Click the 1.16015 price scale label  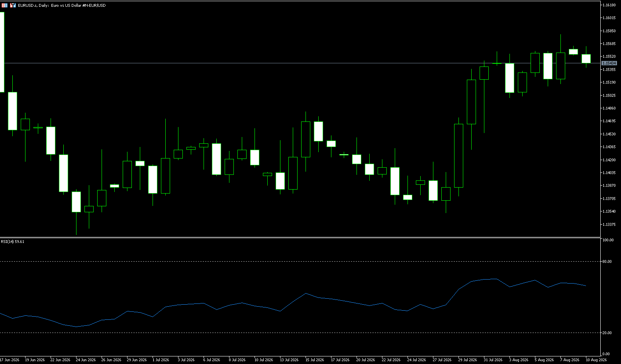tap(609, 18)
